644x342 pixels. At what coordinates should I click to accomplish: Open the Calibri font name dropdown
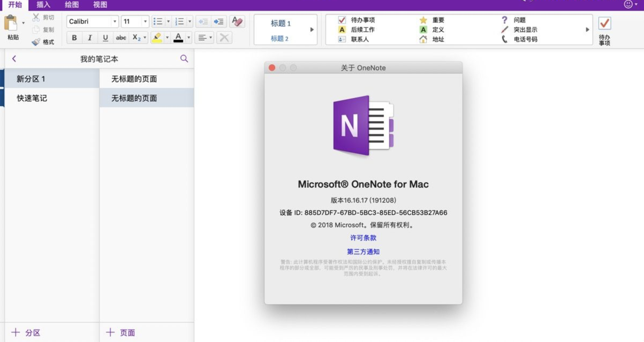coord(115,21)
